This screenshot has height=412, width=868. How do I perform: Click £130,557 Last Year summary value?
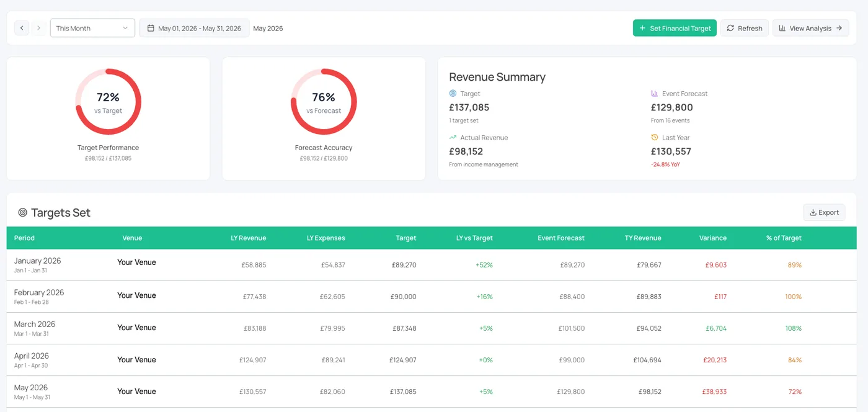click(671, 151)
